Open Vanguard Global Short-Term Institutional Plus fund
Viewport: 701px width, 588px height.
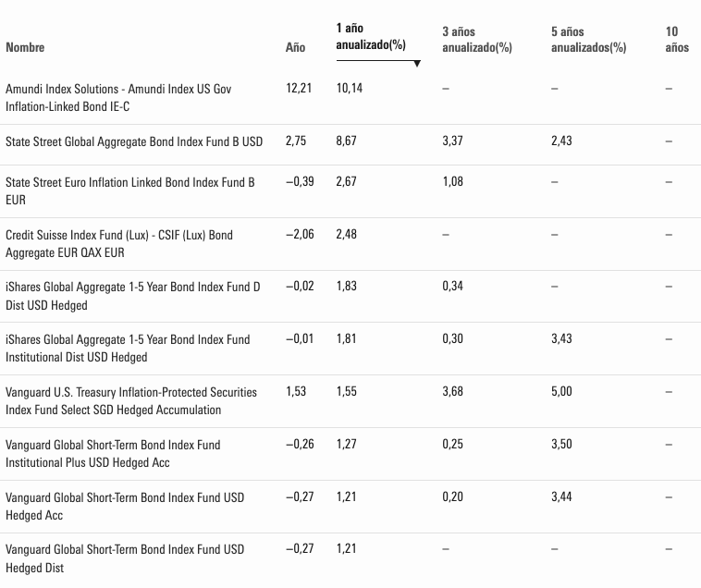[x=113, y=453]
